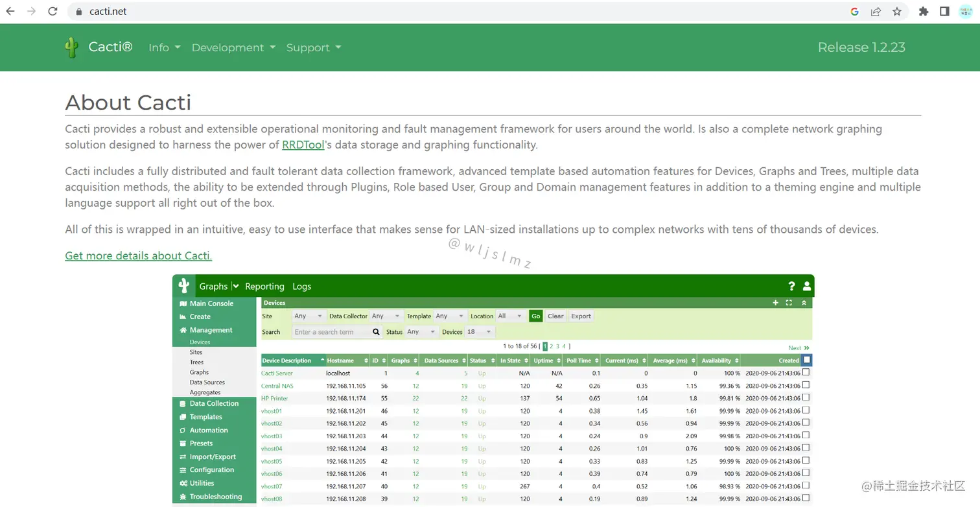Viewport: 980px width, 507px height.
Task: Click the help question mark icon
Action: click(x=791, y=286)
